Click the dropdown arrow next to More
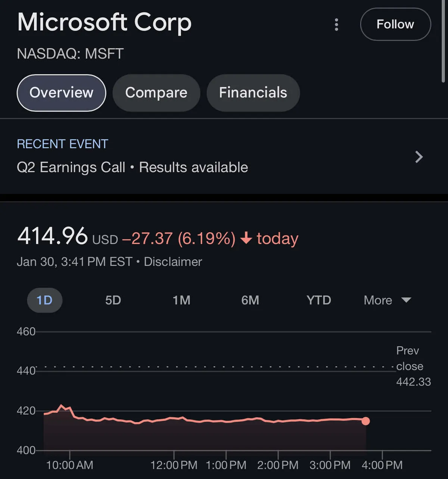 (406, 300)
